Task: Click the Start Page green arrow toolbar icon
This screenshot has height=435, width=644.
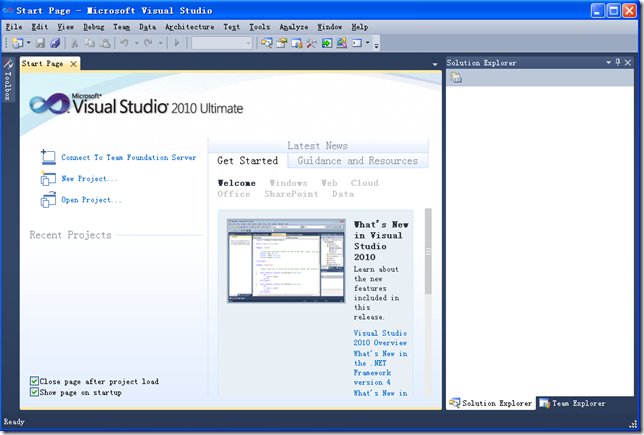Action: pyautogui.click(x=327, y=43)
